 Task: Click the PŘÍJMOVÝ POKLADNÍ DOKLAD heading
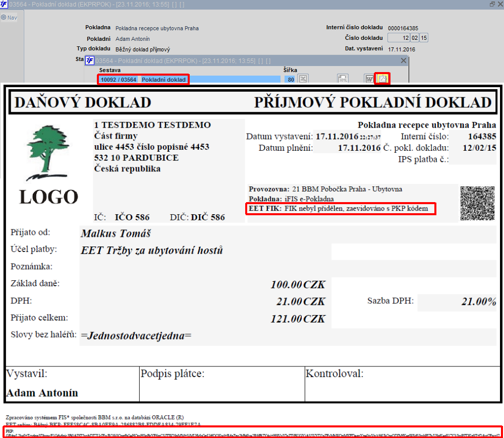pyautogui.click(x=373, y=102)
